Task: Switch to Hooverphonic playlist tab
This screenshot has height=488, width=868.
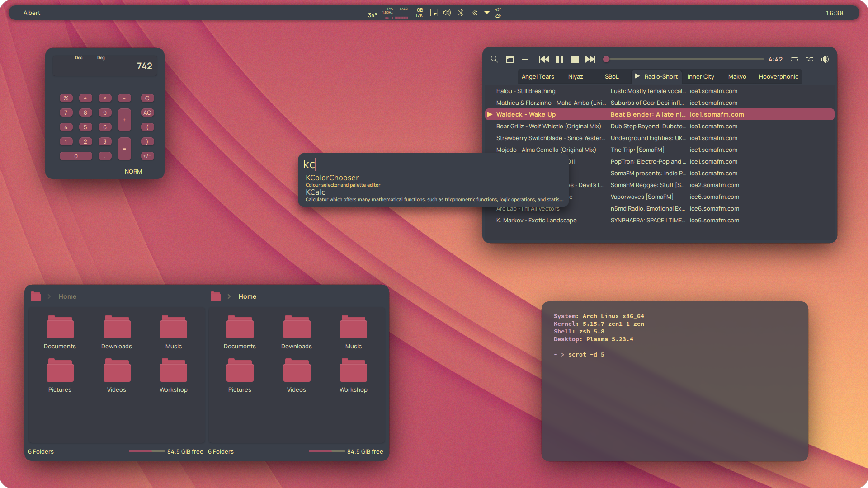Action: (x=778, y=77)
